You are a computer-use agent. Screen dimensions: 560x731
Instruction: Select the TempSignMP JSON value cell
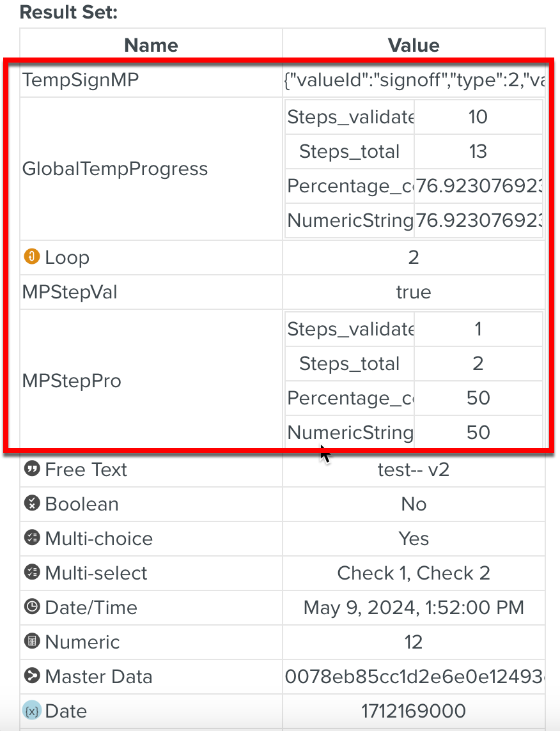414,80
